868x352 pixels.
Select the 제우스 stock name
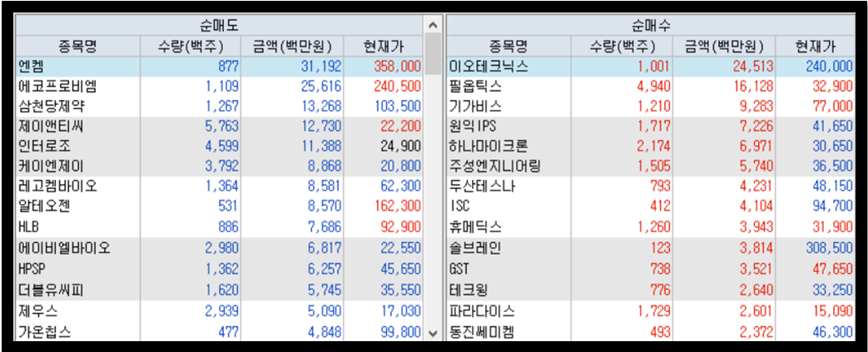coord(37,311)
